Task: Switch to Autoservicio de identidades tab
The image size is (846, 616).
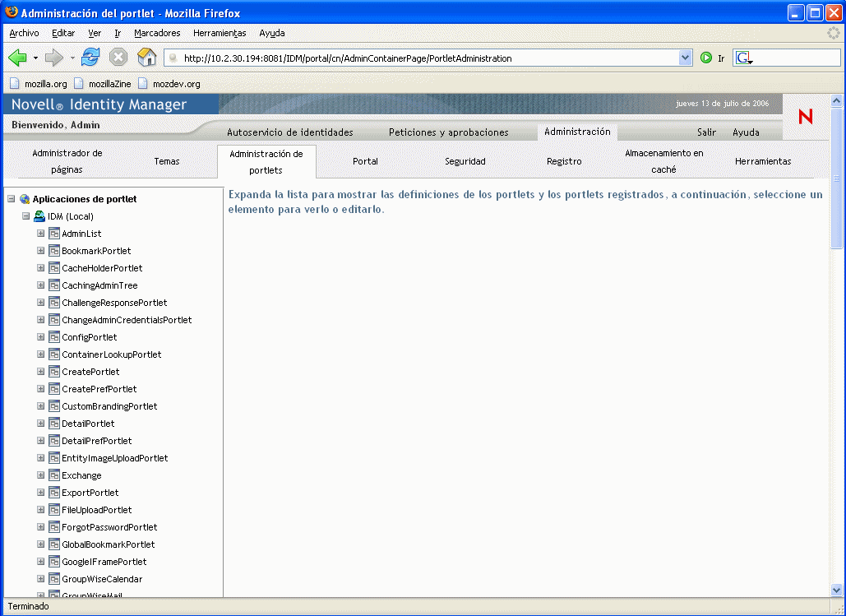Action: [289, 132]
